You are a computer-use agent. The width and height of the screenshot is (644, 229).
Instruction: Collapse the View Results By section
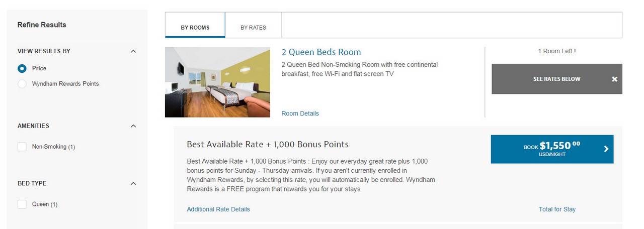133,51
